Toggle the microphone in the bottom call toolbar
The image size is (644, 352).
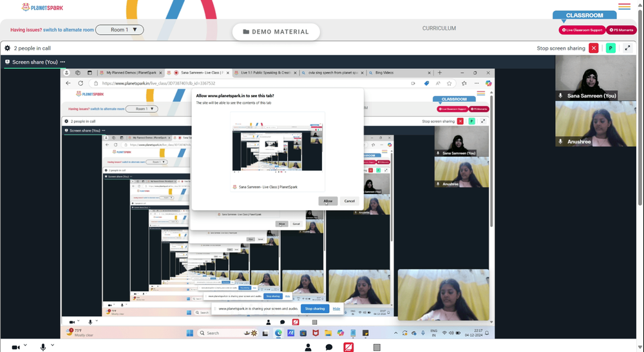43,347
